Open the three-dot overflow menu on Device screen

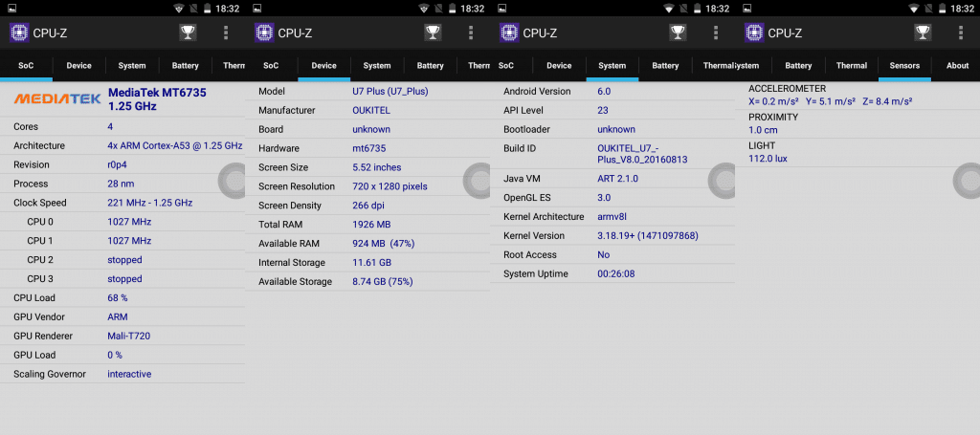[471, 33]
